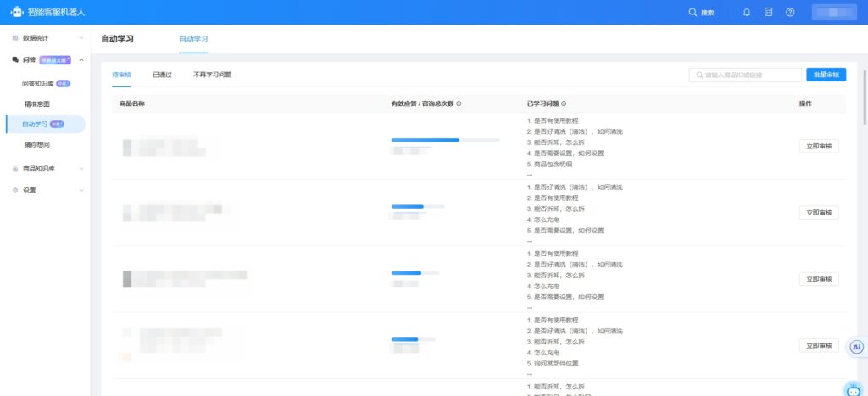Open notifications bell icon
This screenshot has width=868, height=396.
[747, 12]
